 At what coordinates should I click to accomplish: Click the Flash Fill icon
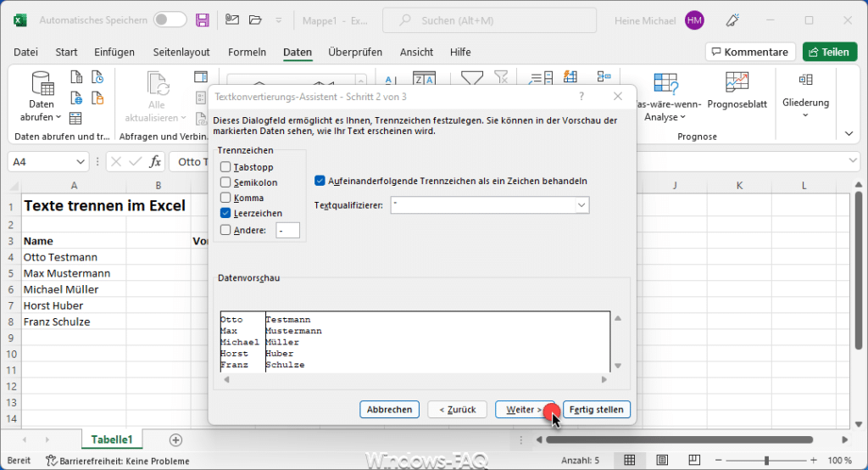(570, 76)
